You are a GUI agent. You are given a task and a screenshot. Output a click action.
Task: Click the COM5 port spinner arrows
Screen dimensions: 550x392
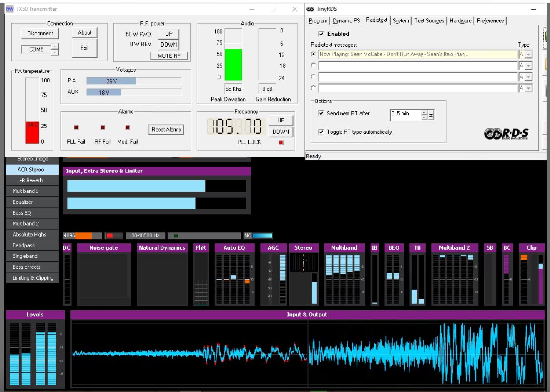(55, 50)
